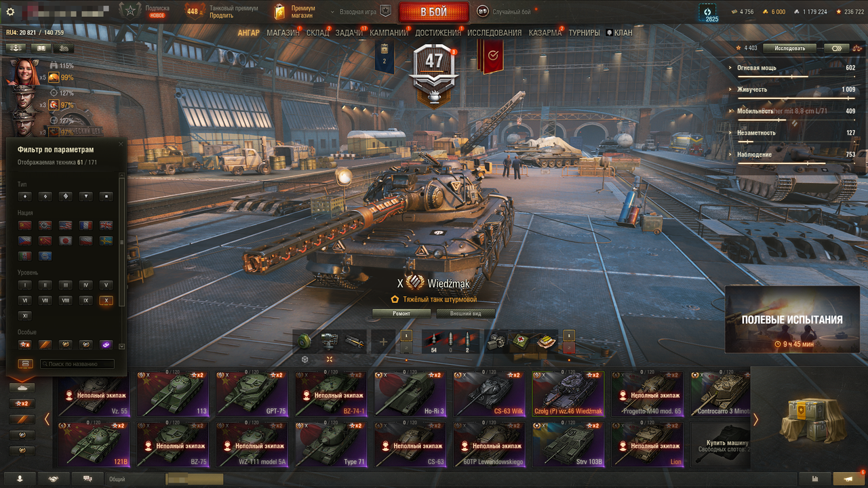Screen dimensions: 868x488
Task: Toggle the USSR nation flag filter
Action: pos(25,225)
